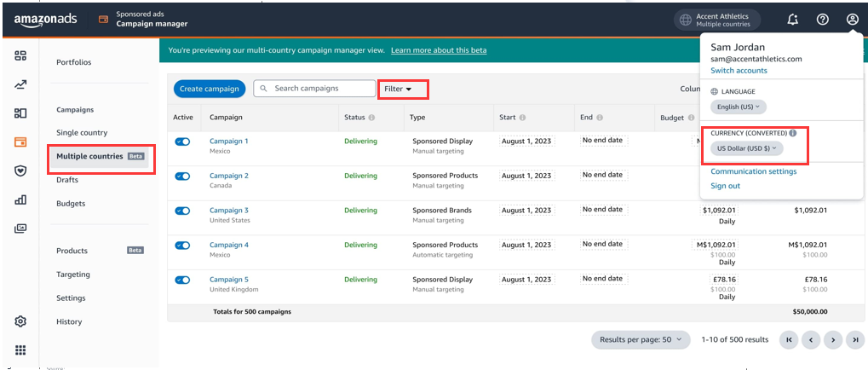This screenshot has width=868, height=370.
Task: Click the Create campaign button
Action: (210, 89)
